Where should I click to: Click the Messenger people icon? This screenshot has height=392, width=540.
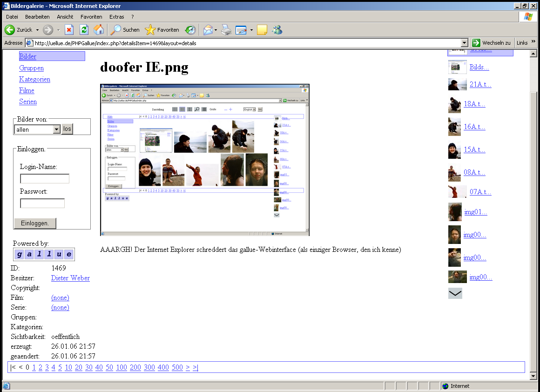(x=277, y=30)
